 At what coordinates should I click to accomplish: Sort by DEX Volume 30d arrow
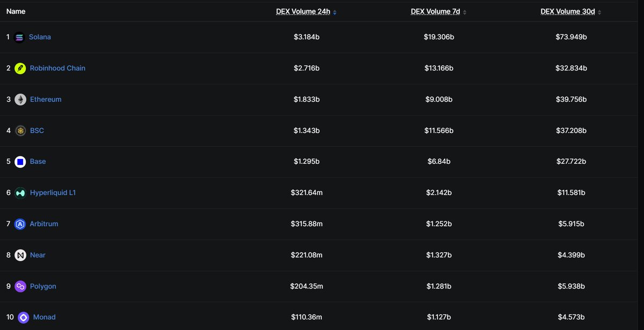pyautogui.click(x=599, y=12)
